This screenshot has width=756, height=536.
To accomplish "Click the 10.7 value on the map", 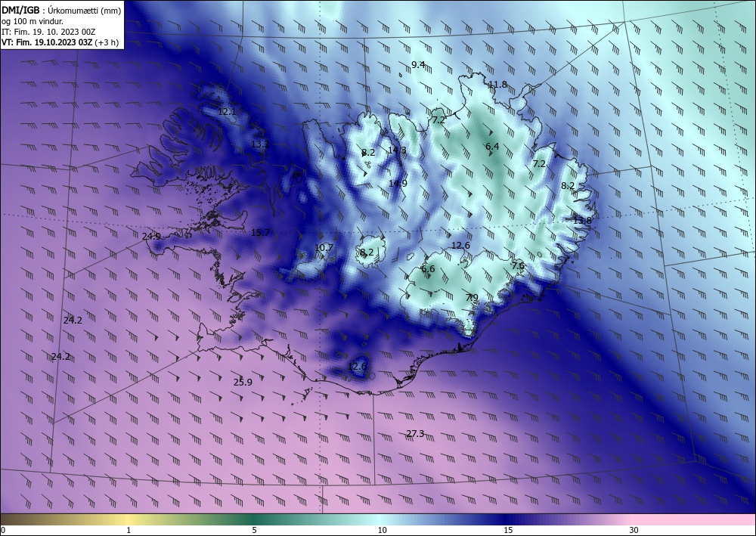I will [324, 248].
